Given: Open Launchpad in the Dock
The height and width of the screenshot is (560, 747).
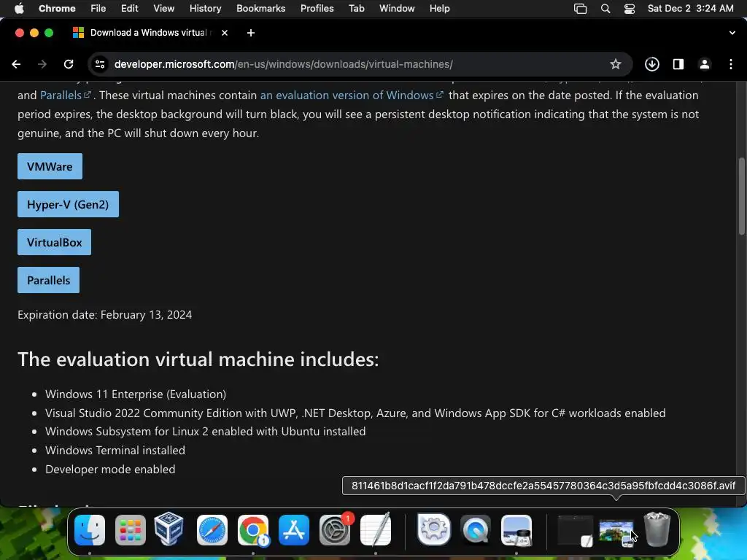Looking at the screenshot, I should [131, 530].
